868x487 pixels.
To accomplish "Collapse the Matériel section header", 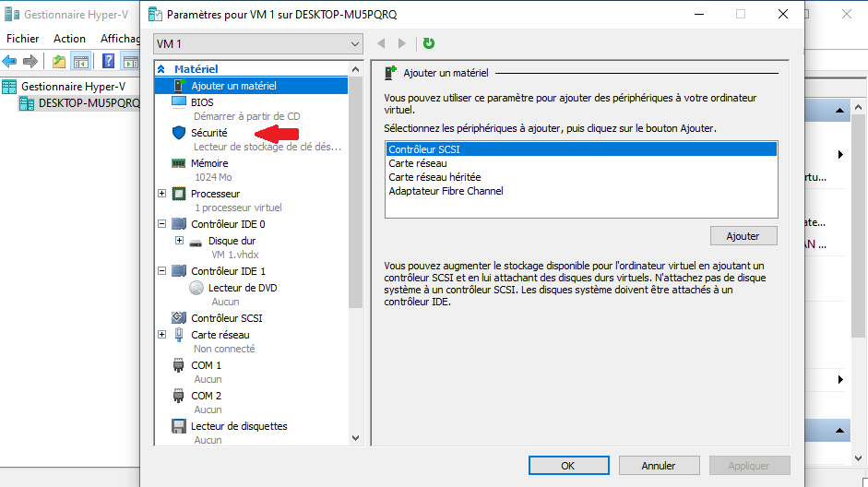I will click(x=162, y=69).
